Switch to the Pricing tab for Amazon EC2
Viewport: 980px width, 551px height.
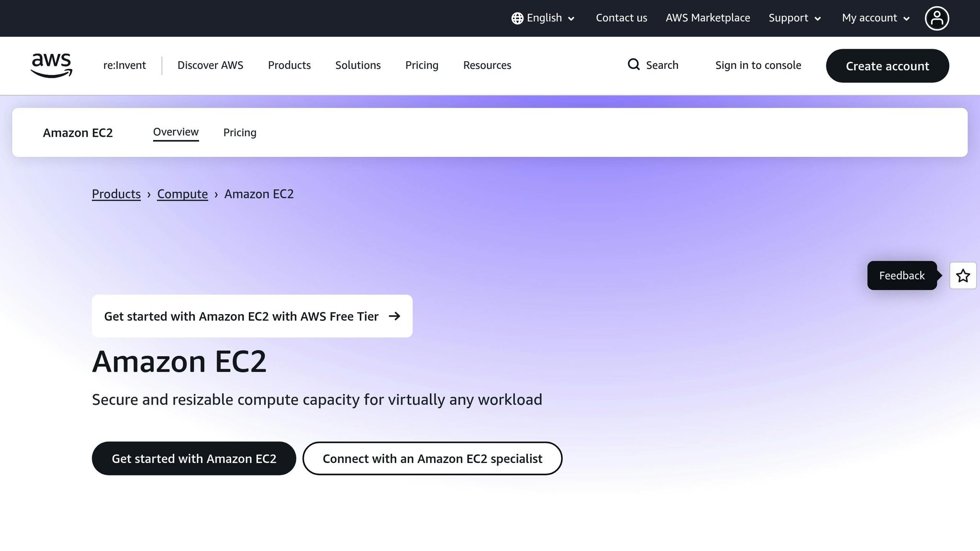(239, 132)
